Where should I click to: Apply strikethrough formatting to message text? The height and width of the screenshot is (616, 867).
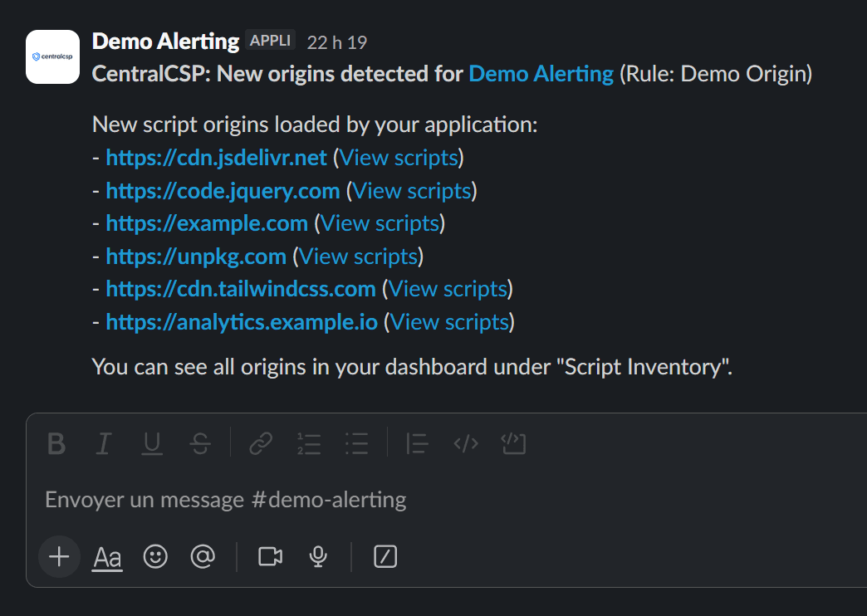pyautogui.click(x=200, y=444)
